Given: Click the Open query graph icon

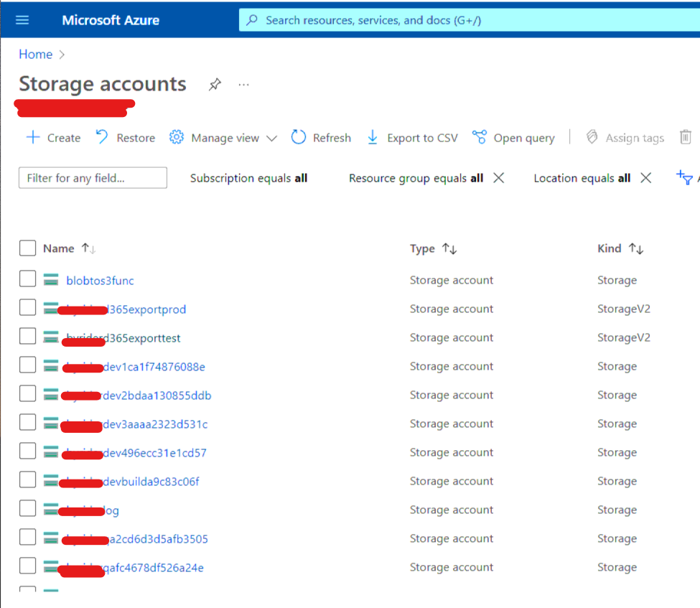Looking at the screenshot, I should [480, 138].
